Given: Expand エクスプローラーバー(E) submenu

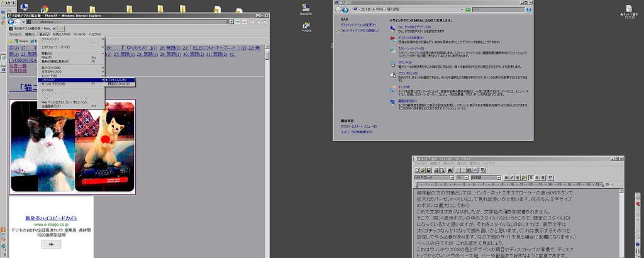Looking at the screenshot, I should pyautogui.click(x=72, y=47).
